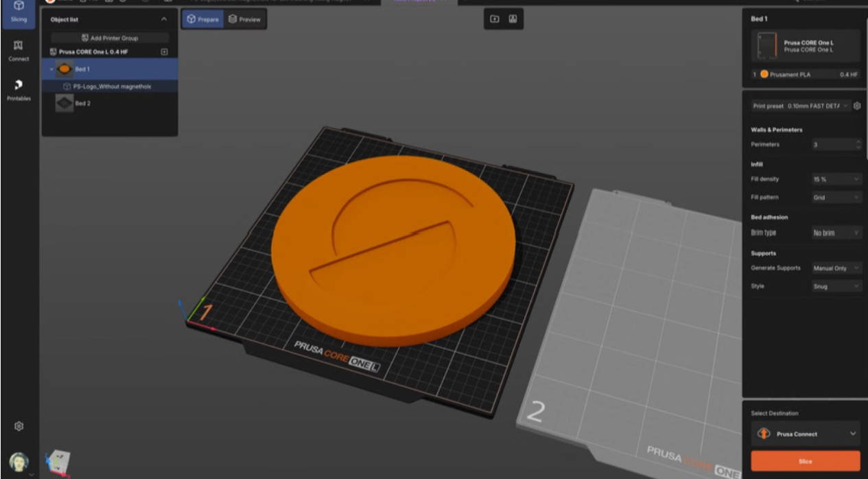Collapse the Bed 1 tree entry
This screenshot has height=479, width=868.
click(x=51, y=69)
